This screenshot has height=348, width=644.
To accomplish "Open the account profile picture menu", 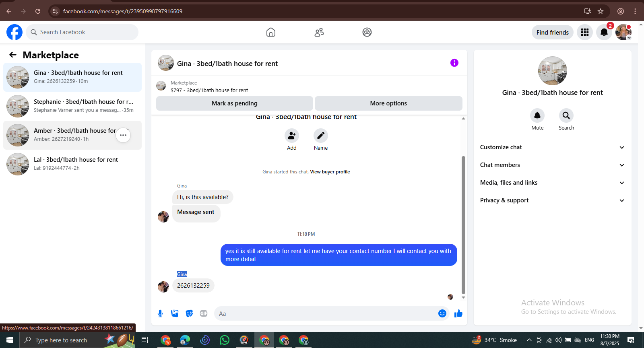I will (x=623, y=32).
